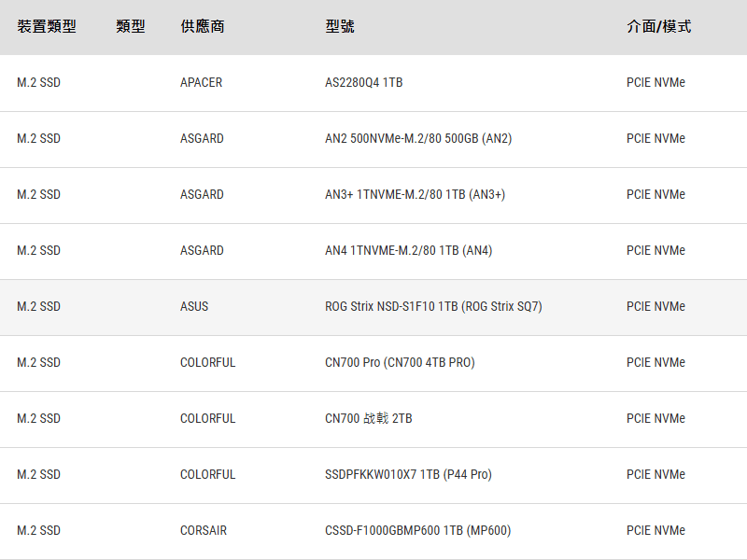Viewport: 747px width, 560px height.
Task: Click PCIE NVMe in the APACER row
Action: (x=655, y=82)
